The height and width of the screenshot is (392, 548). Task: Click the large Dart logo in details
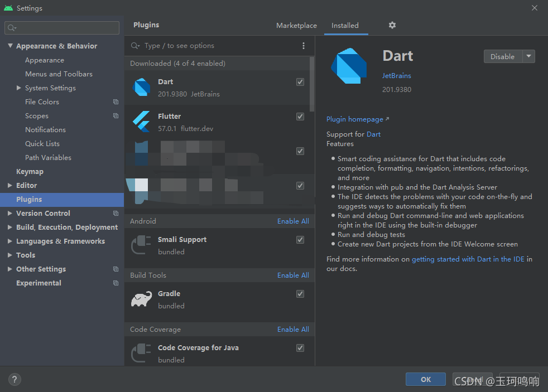point(349,66)
